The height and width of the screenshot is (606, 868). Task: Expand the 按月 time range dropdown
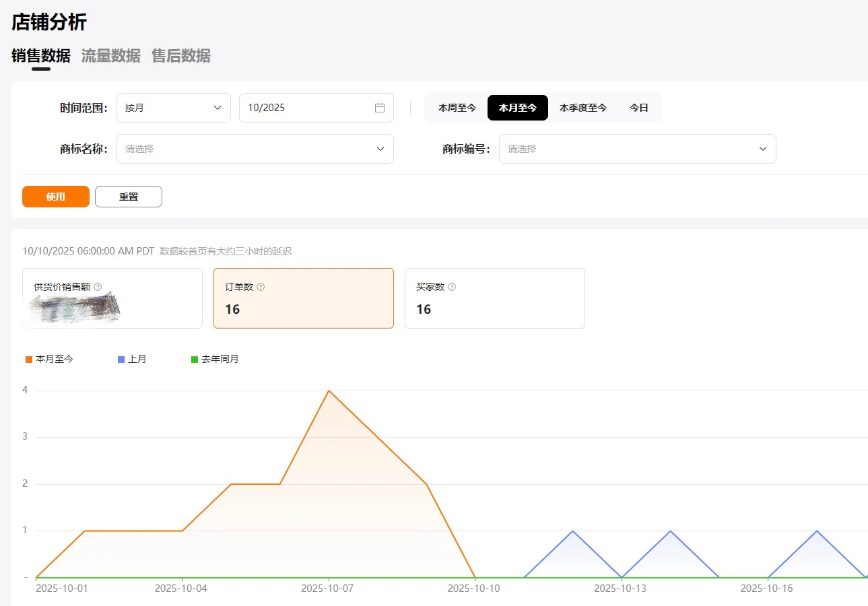[174, 108]
